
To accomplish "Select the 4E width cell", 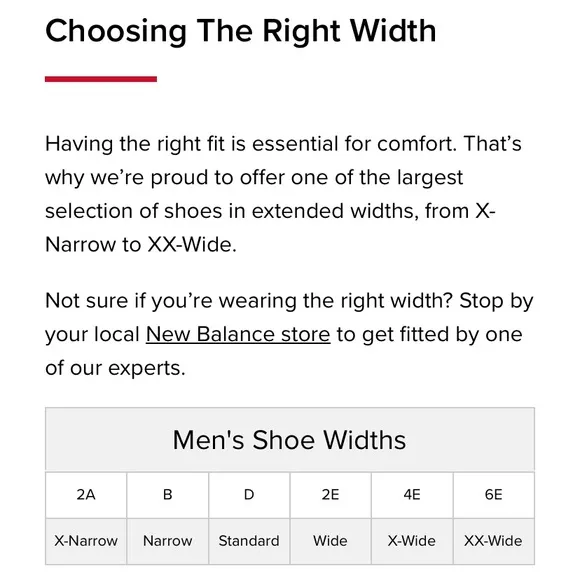I will (x=412, y=495).
